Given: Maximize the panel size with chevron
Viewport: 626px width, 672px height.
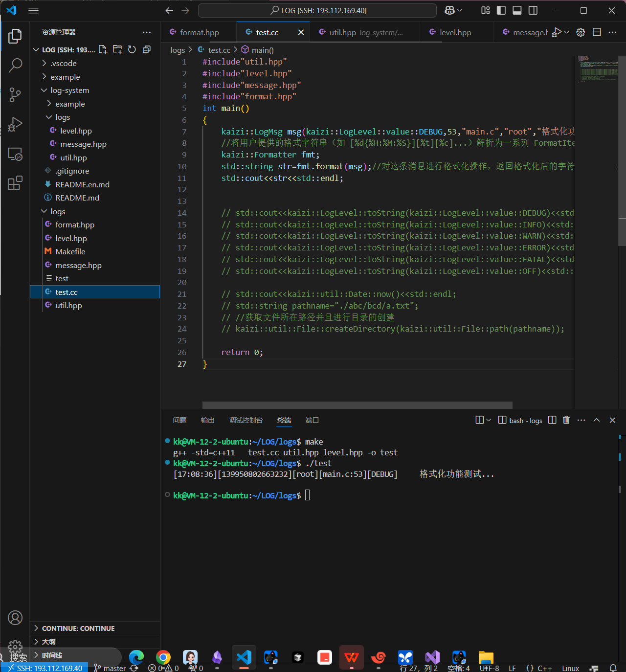Looking at the screenshot, I should [597, 420].
